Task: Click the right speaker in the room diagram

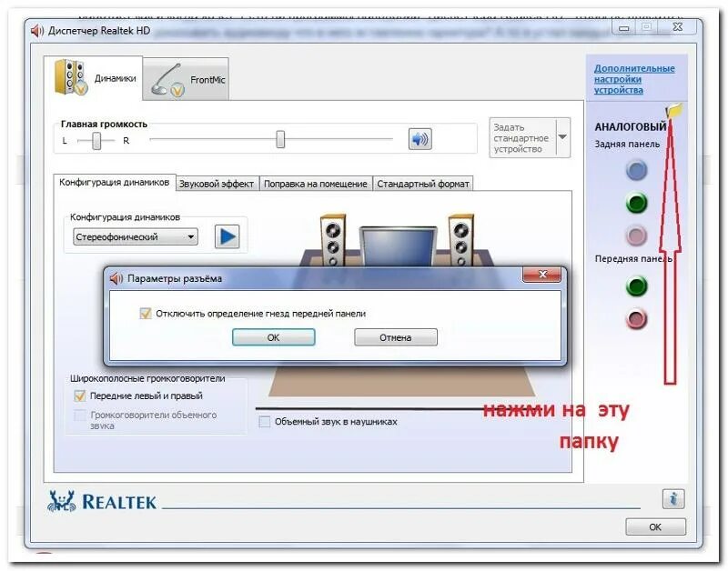Action: [461, 240]
